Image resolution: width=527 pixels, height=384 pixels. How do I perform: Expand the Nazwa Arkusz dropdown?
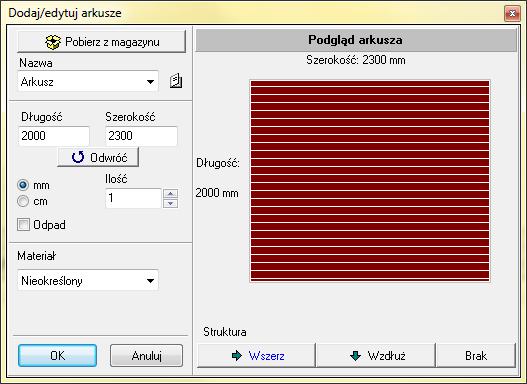(x=150, y=82)
